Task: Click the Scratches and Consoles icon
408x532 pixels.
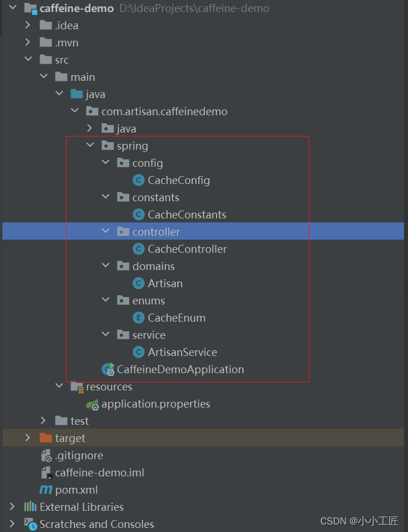Action: tap(30, 524)
